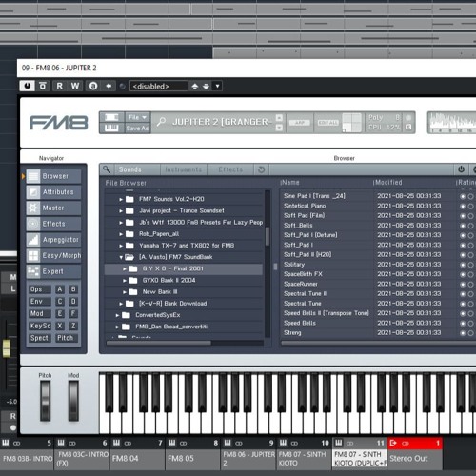Image resolution: width=476 pixels, height=476 pixels.
Task: Switch to the Sounds tab in Browser
Action: (x=137, y=169)
